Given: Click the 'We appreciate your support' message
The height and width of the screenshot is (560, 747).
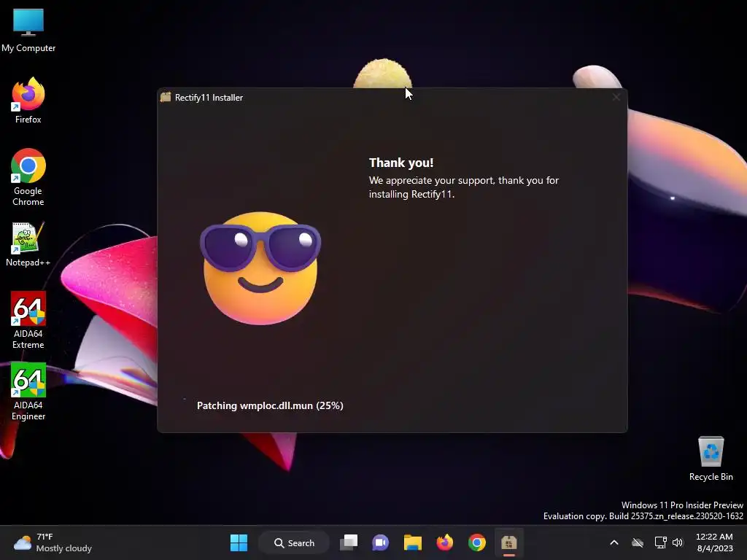Looking at the screenshot, I should pos(463,187).
